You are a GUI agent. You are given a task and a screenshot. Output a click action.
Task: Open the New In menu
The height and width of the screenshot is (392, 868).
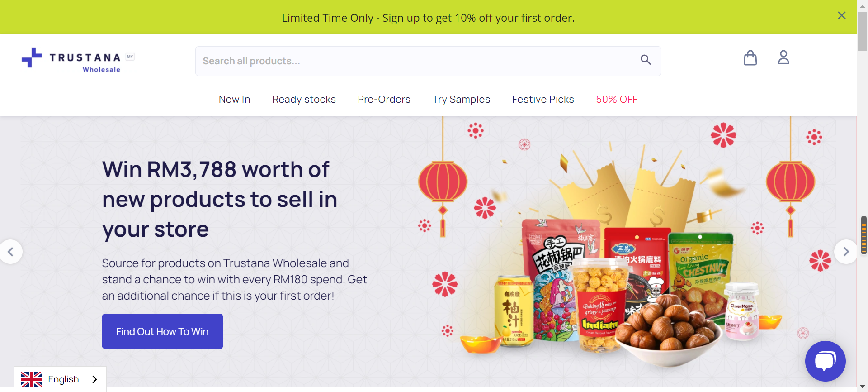234,100
